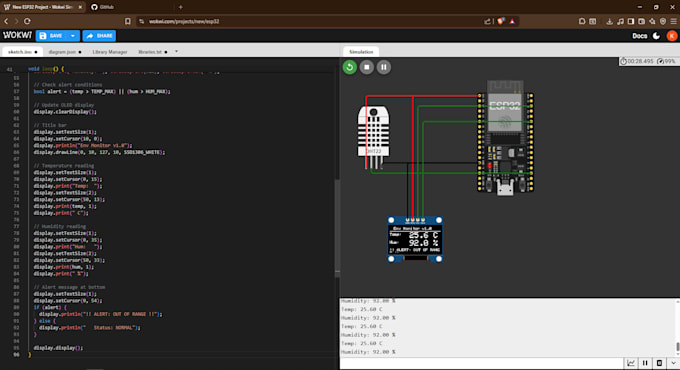Open the browser music playlist icon
Viewport: 680px width, 370px height.
point(620,21)
